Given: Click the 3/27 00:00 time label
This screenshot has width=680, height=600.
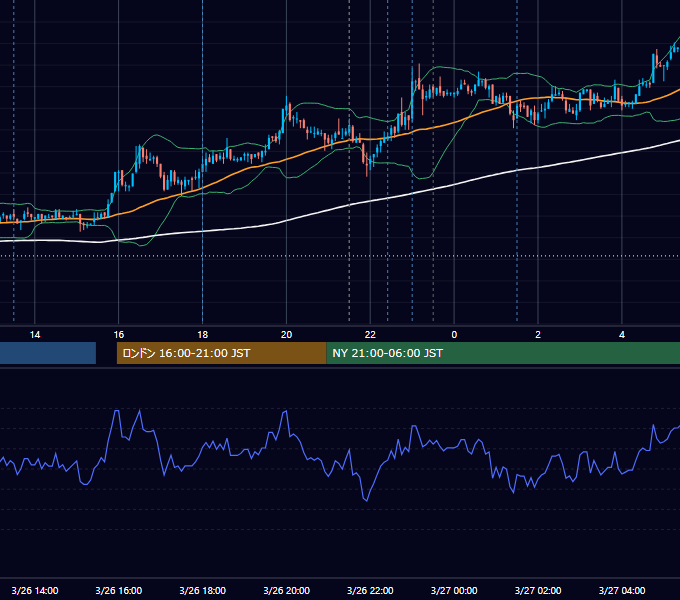Looking at the screenshot, I should [x=454, y=590].
